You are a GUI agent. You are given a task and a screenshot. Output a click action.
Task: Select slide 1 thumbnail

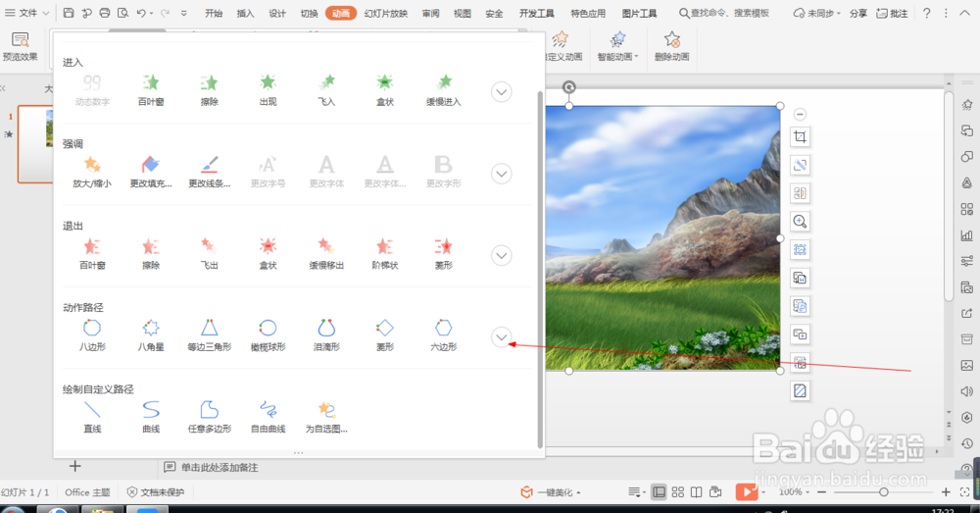tap(35, 144)
